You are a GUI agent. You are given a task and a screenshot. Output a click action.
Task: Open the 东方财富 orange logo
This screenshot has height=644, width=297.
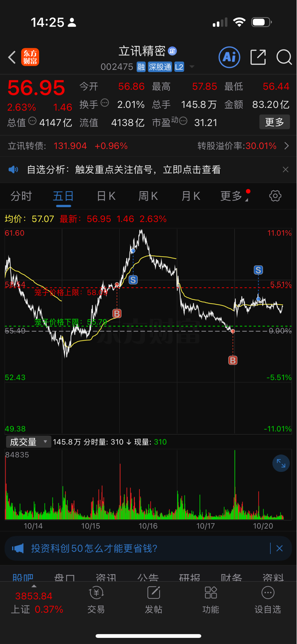[x=30, y=57]
